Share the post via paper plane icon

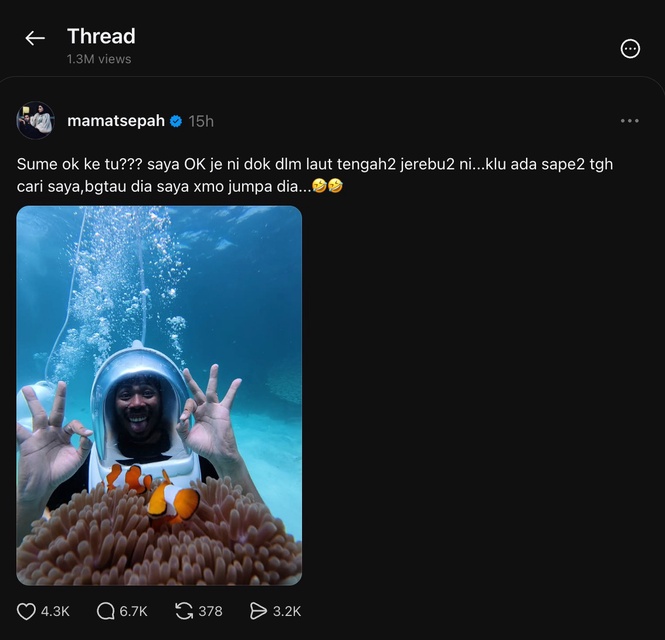(258, 611)
